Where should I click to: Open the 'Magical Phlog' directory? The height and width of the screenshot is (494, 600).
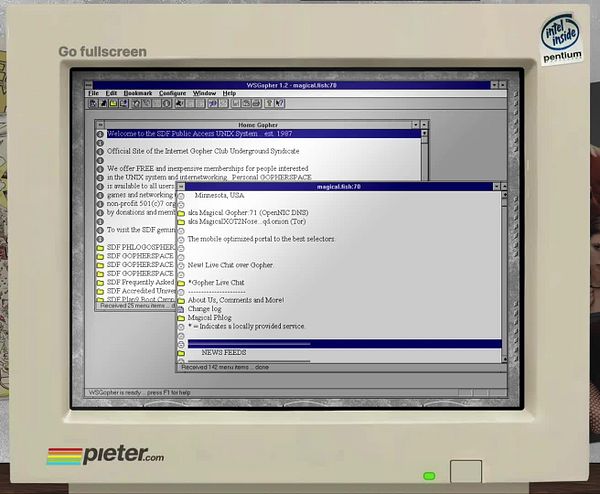[209, 318]
